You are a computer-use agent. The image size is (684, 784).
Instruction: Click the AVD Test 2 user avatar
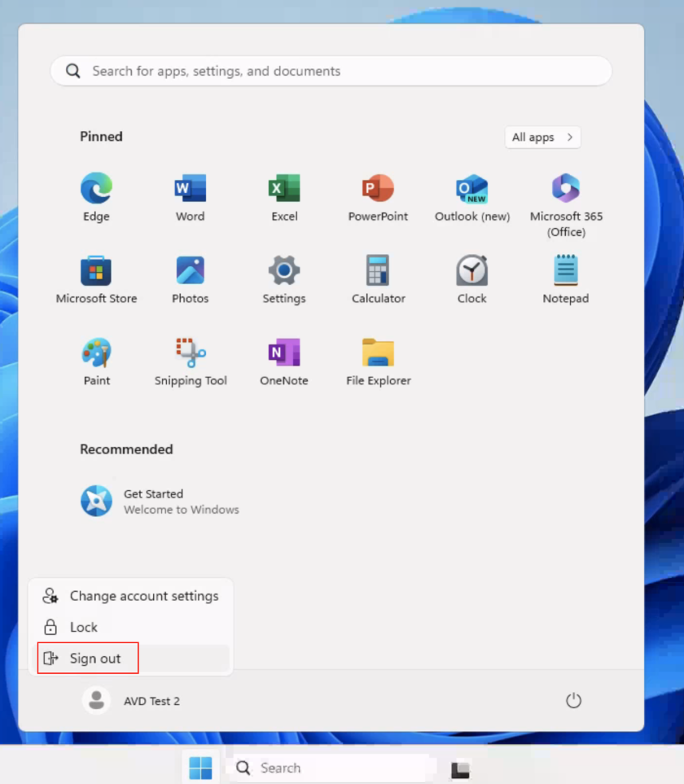click(96, 701)
